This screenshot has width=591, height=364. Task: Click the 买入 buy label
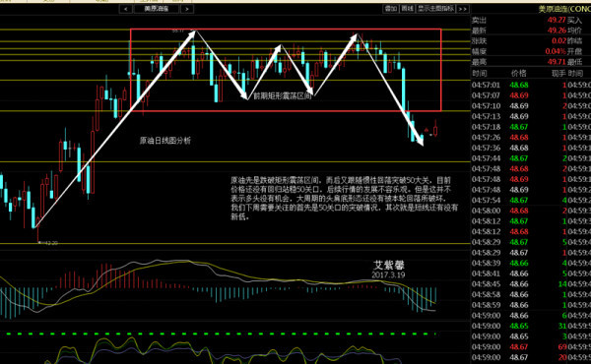(x=575, y=20)
